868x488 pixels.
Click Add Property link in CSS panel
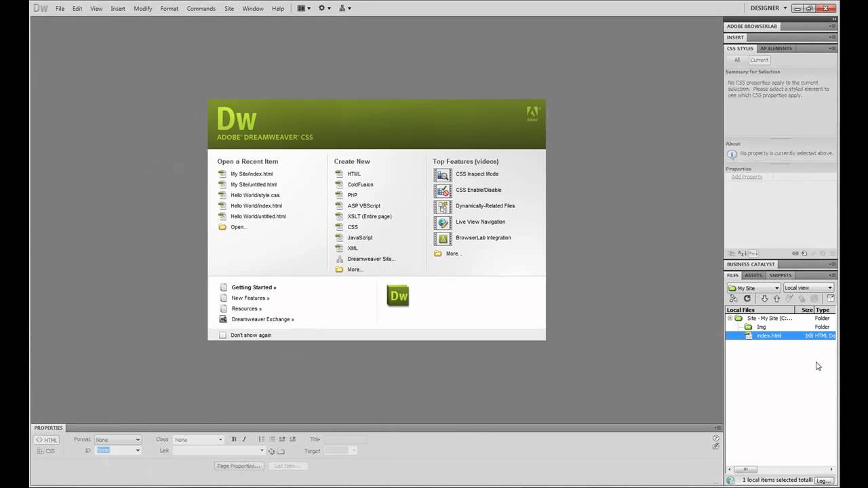pos(747,177)
